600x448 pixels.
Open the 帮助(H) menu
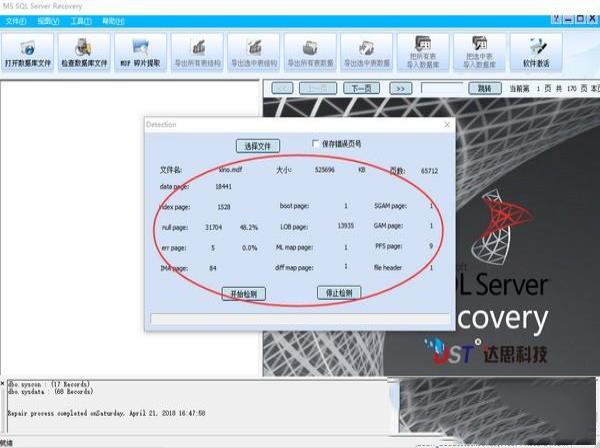113,21
